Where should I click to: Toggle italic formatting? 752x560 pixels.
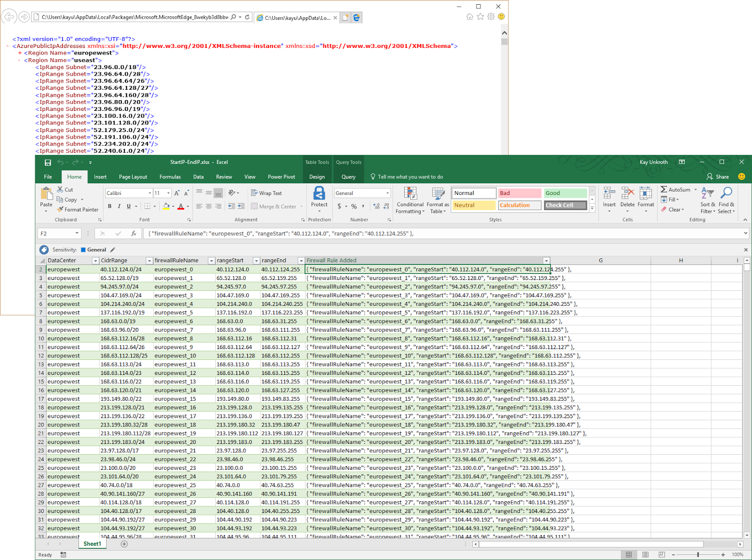118,206
